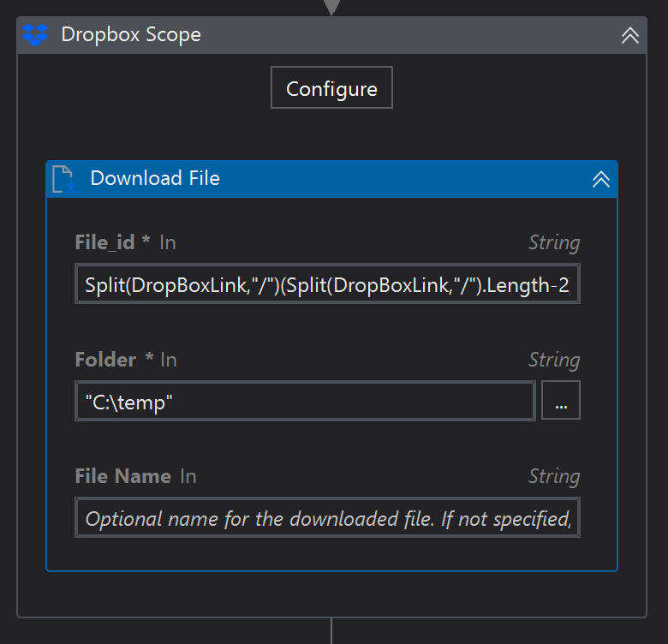The width and height of the screenshot is (668, 644).
Task: Select the Dropbox Scope title text
Action: point(131,34)
